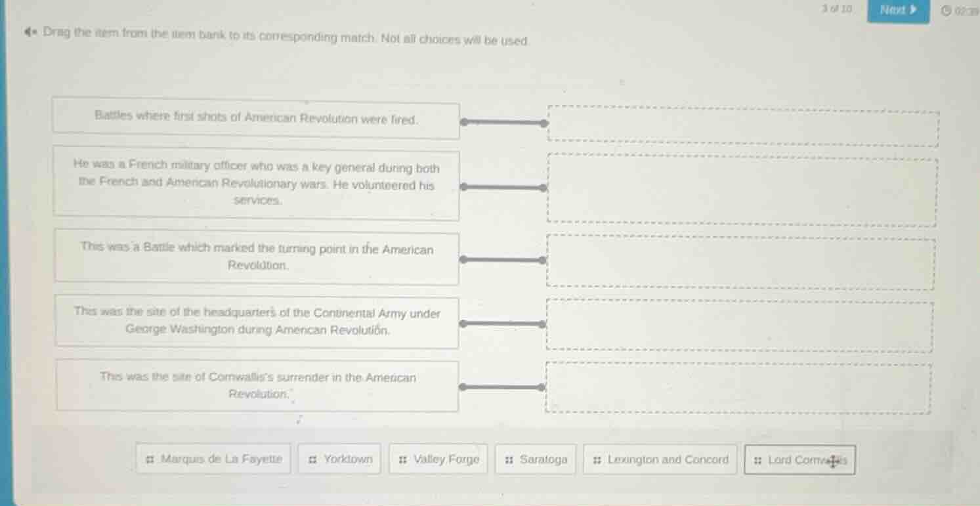The image size is (980, 506).
Task: Click the drop zone beside the Cornwallis surrender question
Action: (x=737, y=386)
